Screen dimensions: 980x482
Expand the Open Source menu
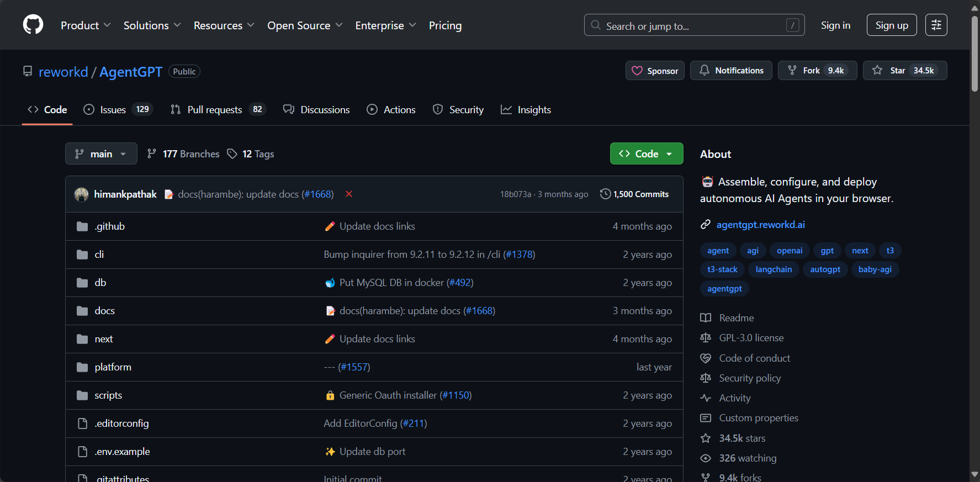tap(305, 25)
